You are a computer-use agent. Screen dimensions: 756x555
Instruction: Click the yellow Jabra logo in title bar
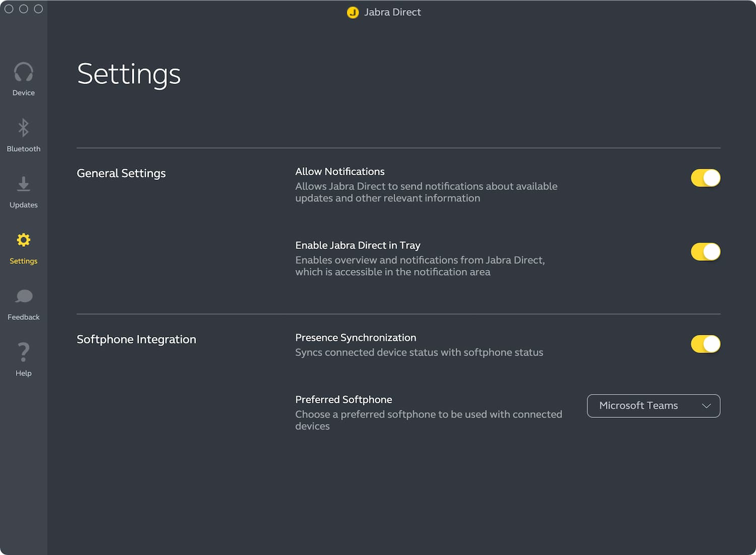[353, 12]
